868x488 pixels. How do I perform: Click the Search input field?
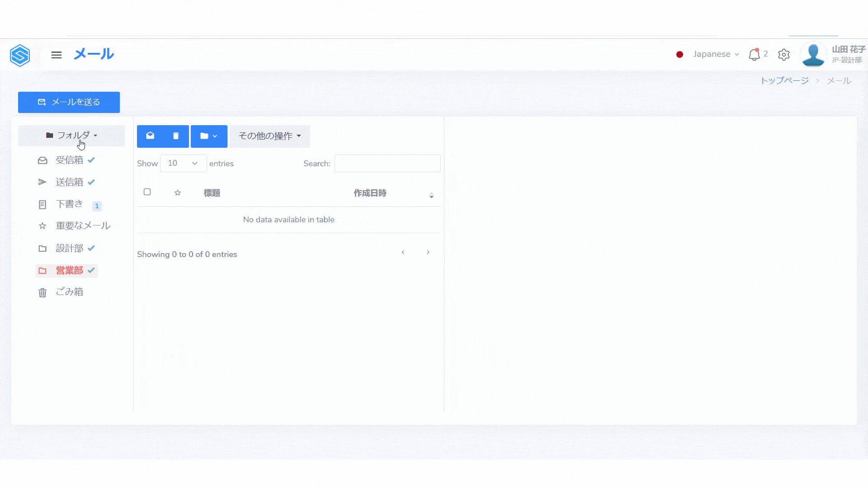click(387, 163)
